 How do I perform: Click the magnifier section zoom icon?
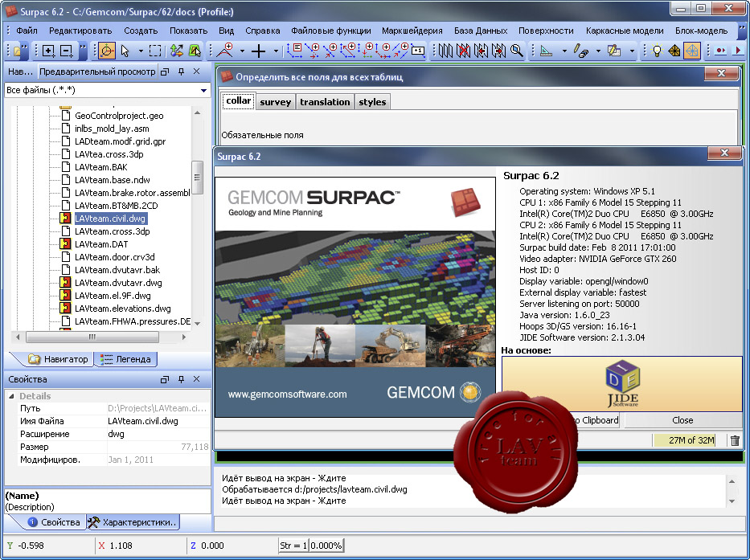(x=517, y=51)
